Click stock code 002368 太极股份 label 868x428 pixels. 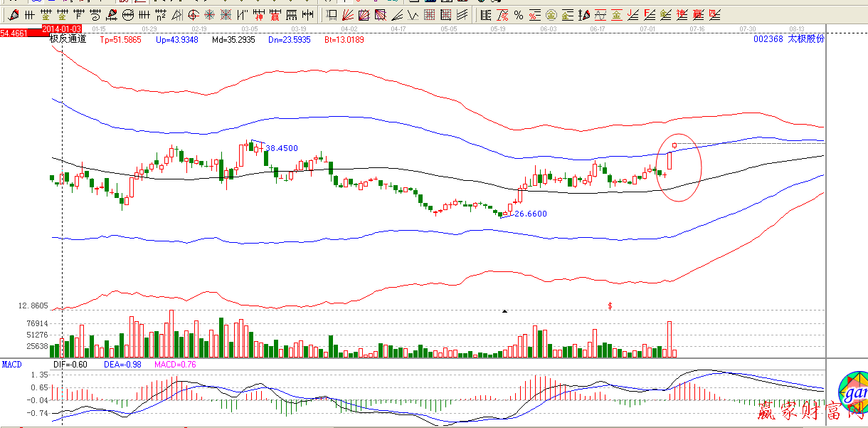click(788, 39)
